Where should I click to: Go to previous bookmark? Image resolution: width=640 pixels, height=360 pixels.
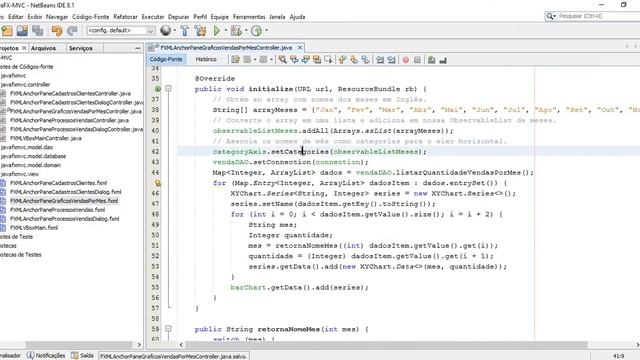coord(342,60)
